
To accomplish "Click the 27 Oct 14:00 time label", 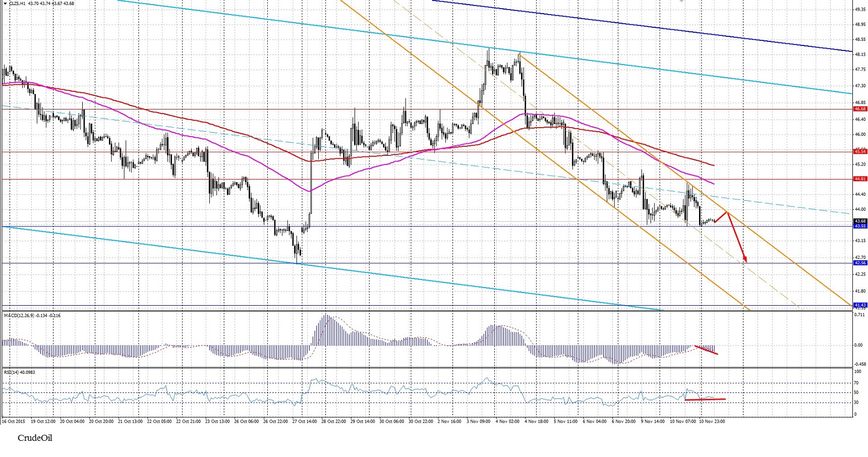I will (305, 421).
